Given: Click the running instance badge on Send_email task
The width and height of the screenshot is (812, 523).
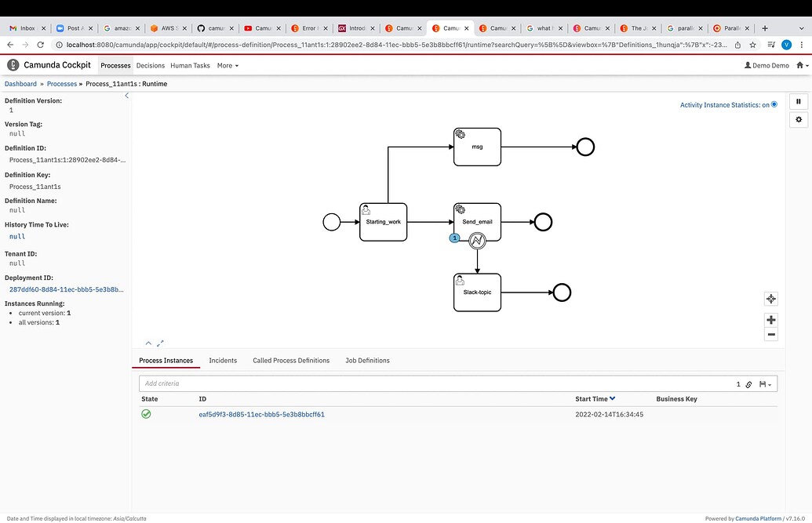Looking at the screenshot, I should 455,238.
